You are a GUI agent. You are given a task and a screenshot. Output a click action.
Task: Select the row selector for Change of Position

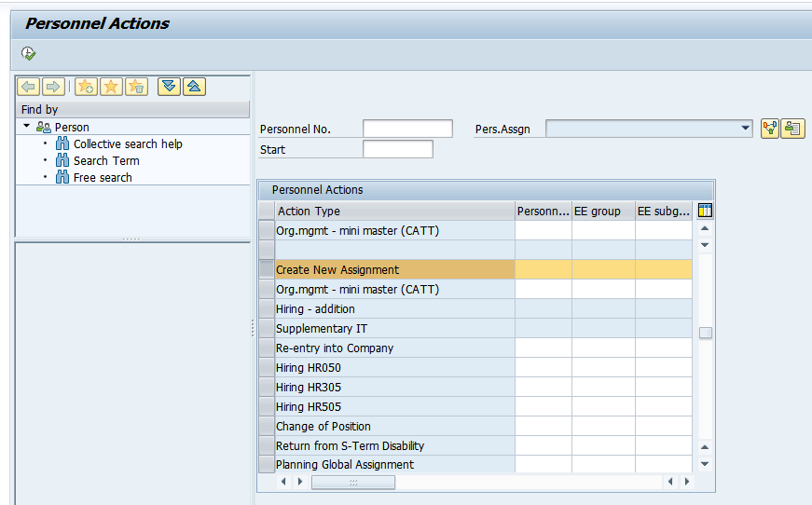click(266, 427)
